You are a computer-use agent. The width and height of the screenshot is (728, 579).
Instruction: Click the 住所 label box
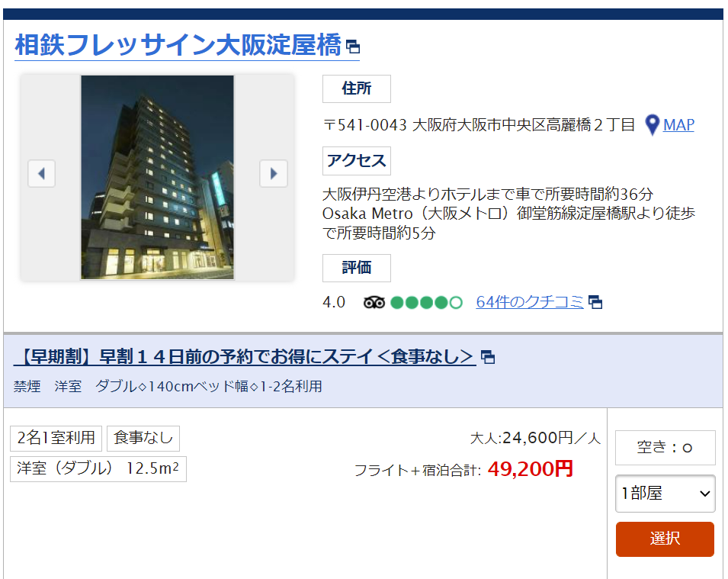point(357,88)
